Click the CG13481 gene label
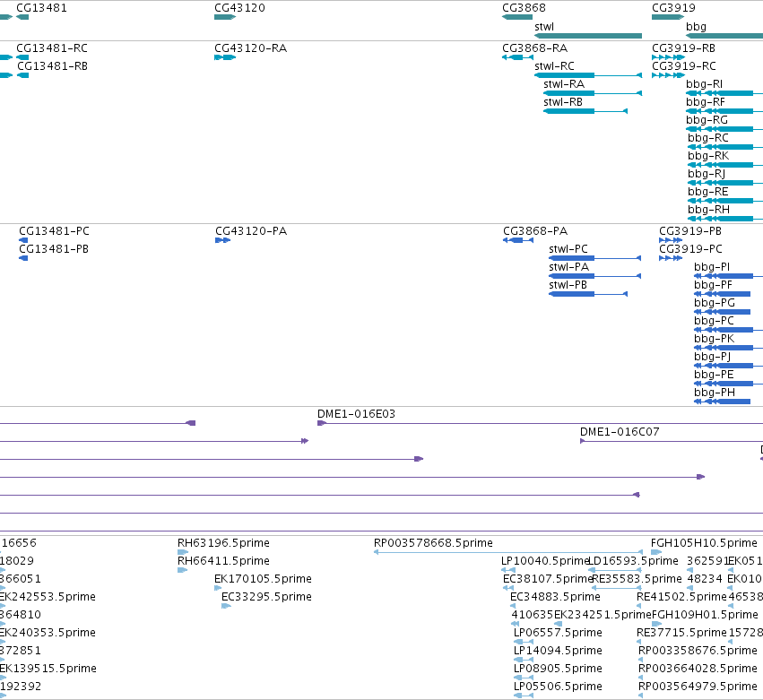The height and width of the screenshot is (700, 763). pos(41,8)
